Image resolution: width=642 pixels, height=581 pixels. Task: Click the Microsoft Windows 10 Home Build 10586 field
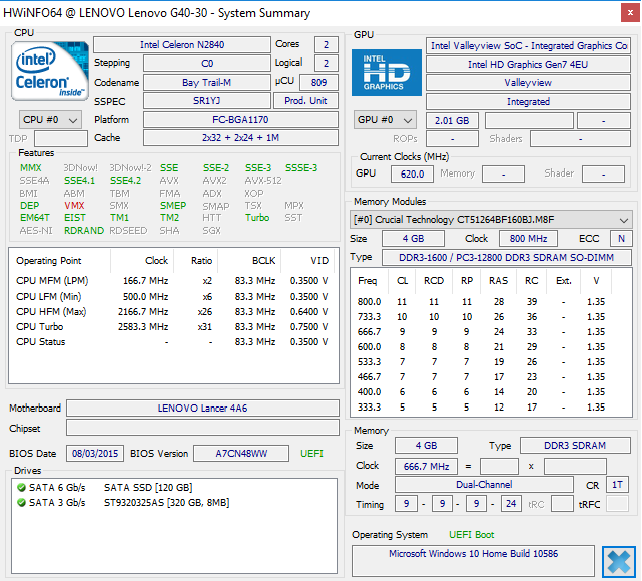point(473,560)
